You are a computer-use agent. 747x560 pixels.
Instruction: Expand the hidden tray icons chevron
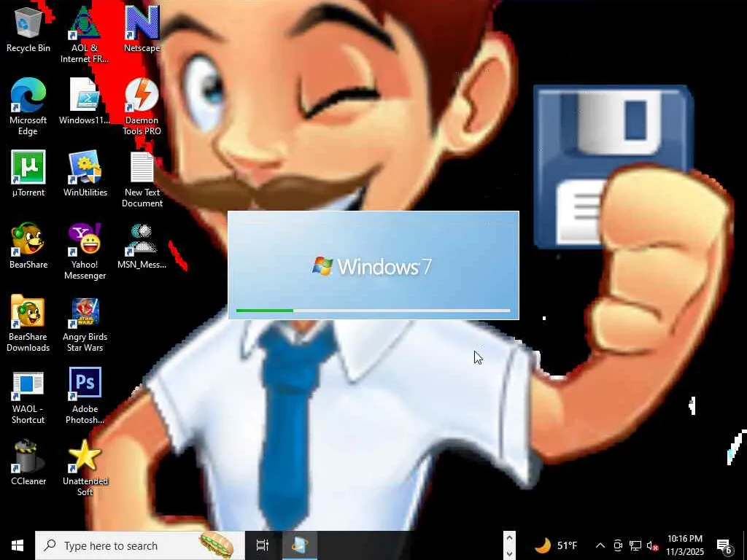pyautogui.click(x=600, y=545)
